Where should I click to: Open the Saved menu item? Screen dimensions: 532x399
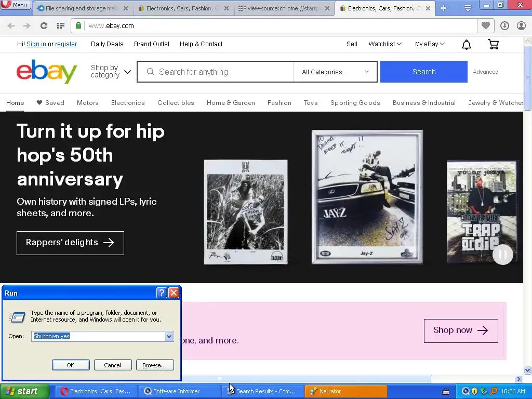pos(50,103)
